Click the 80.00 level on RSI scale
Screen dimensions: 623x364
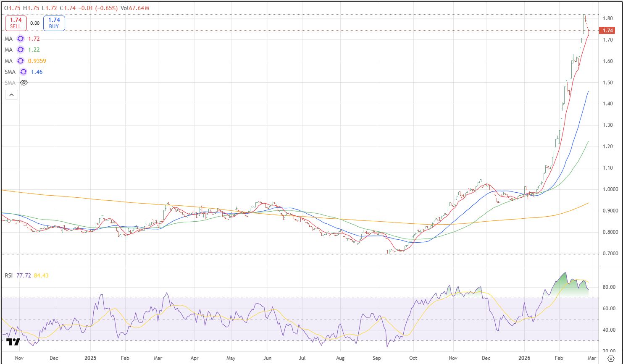click(x=609, y=287)
